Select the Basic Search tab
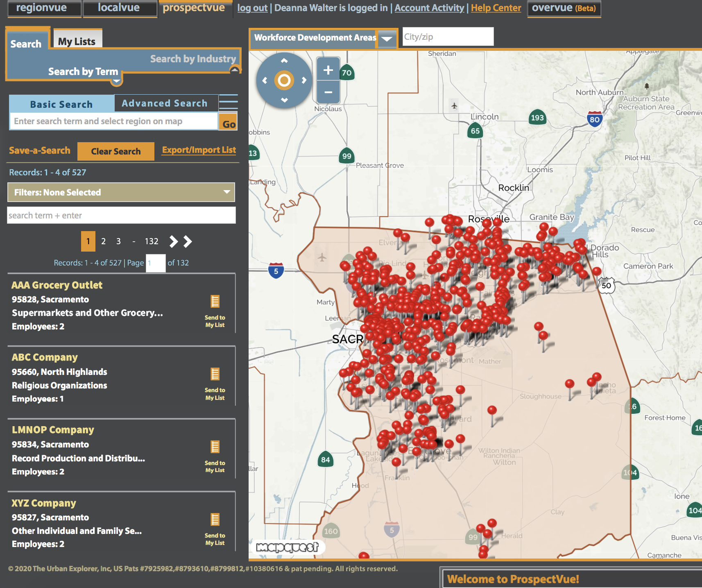702x588 pixels. [x=61, y=104]
